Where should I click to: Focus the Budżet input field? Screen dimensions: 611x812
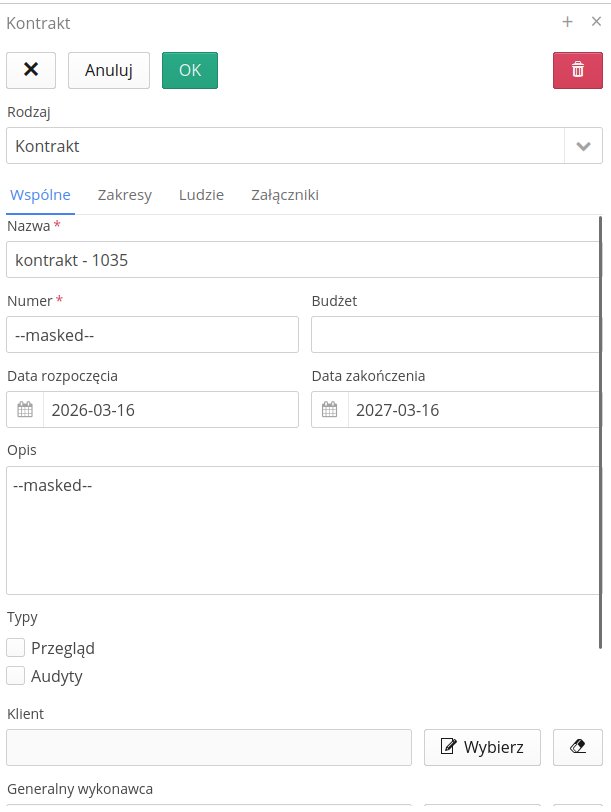point(456,335)
